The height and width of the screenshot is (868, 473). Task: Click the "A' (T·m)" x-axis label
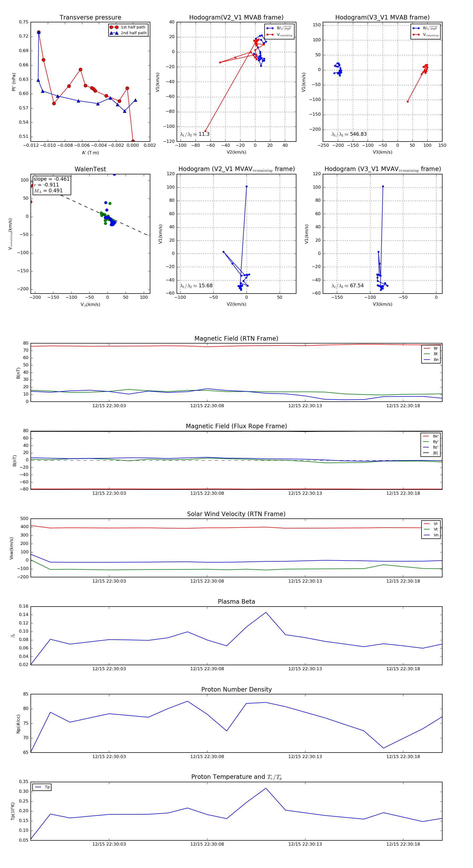[90, 153]
